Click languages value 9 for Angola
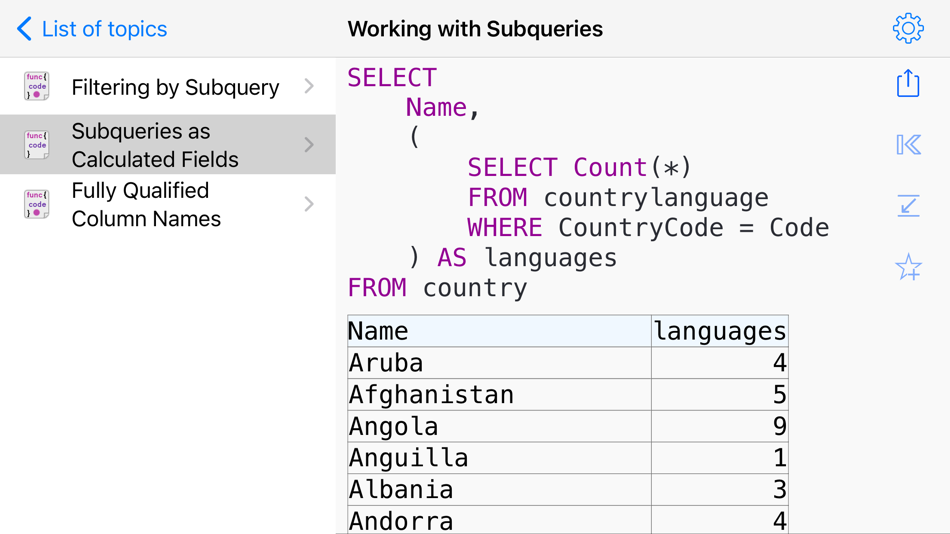This screenshot has height=534, width=950. pyautogui.click(x=720, y=426)
